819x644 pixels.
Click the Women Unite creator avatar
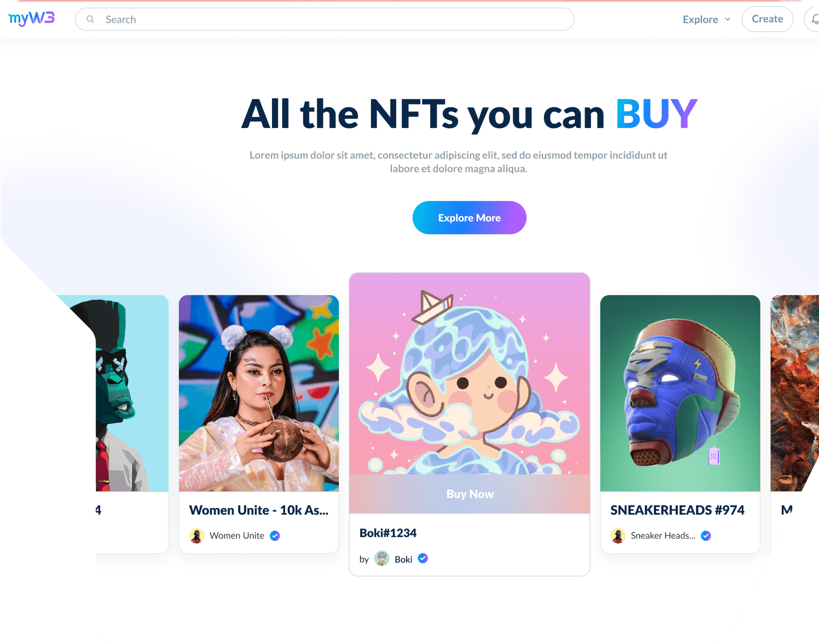pos(197,536)
